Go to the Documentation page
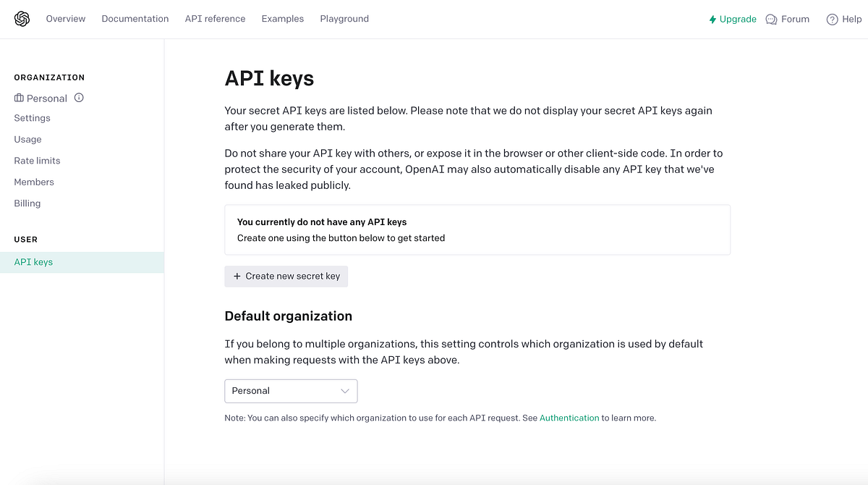868x485 pixels. click(x=135, y=19)
